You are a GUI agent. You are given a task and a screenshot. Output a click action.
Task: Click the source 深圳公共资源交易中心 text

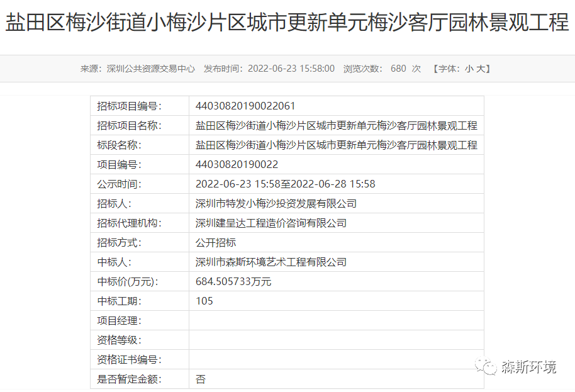click(x=151, y=69)
